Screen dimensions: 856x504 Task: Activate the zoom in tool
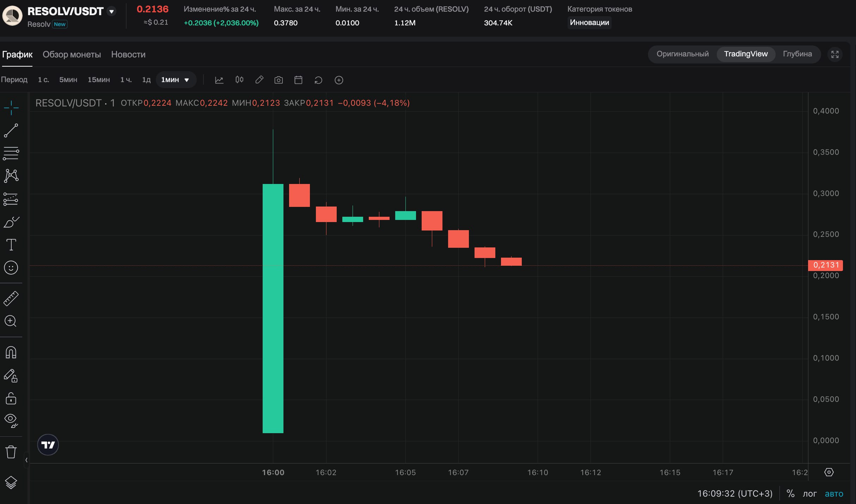[11, 321]
